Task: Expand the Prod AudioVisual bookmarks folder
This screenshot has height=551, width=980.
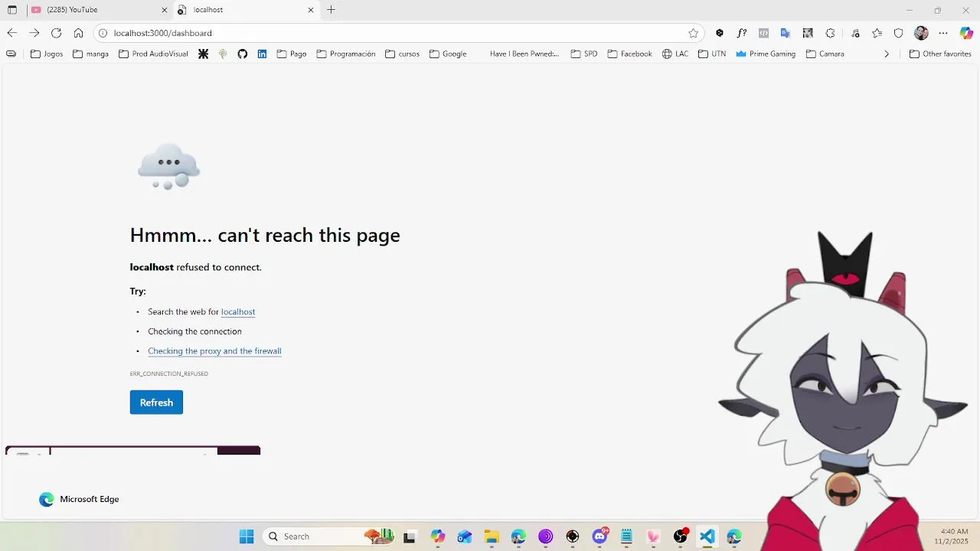Action: 153,54
